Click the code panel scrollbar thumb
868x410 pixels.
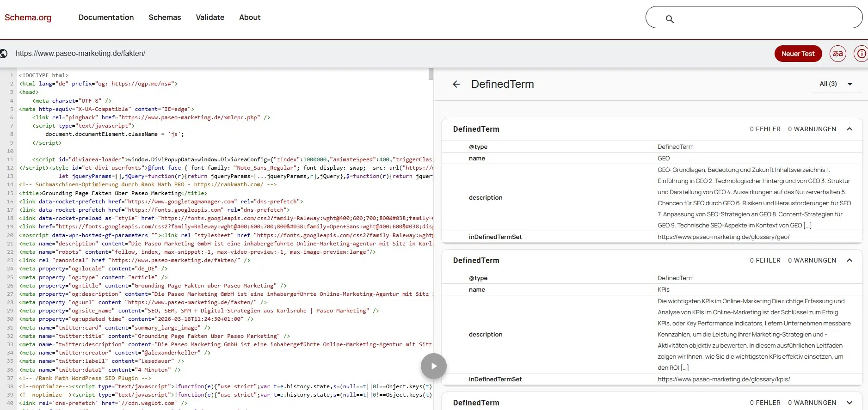431,74
